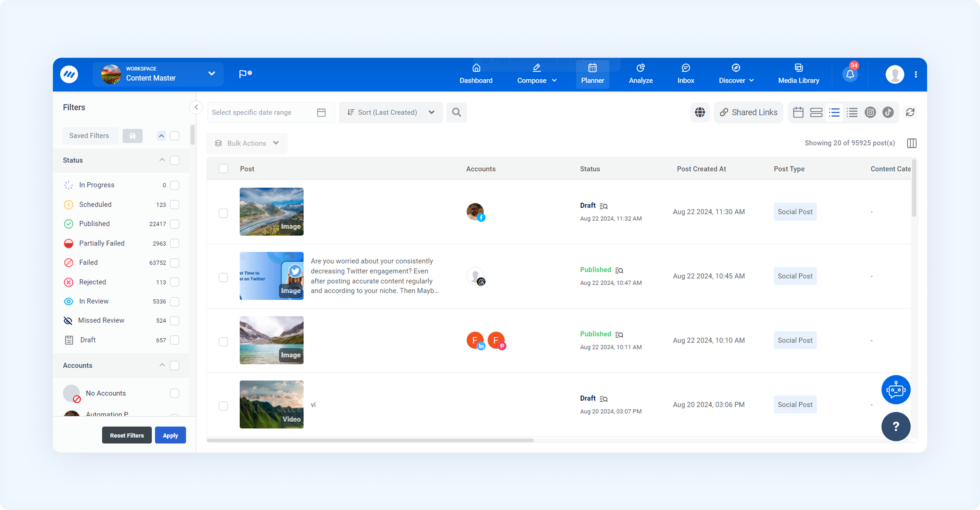
Task: Save the current filter
Action: (x=132, y=136)
